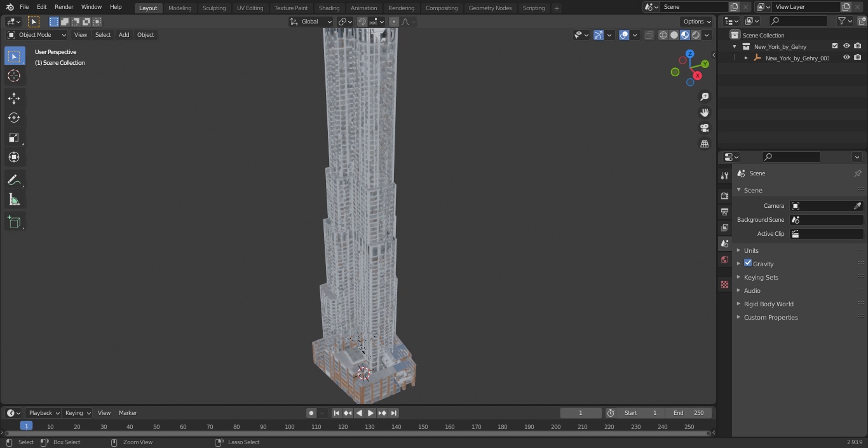Screen dimensions: 868x448
Task: Switch to Geometry Nodes workspace tab
Action: [x=490, y=8]
